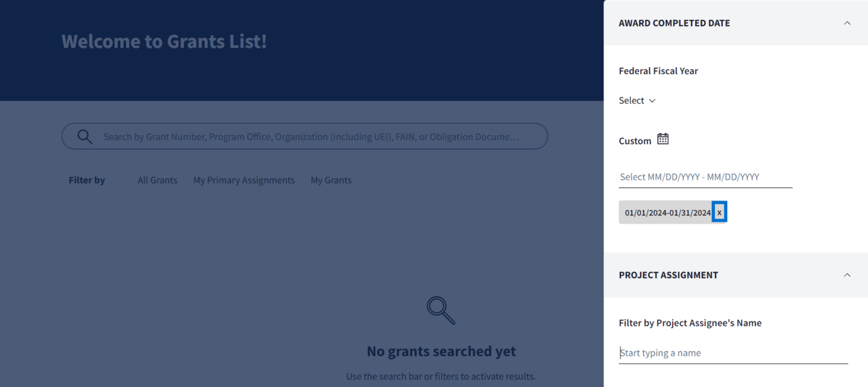The width and height of the screenshot is (868, 387).
Task: Click the Custom date label
Action: [x=635, y=141]
